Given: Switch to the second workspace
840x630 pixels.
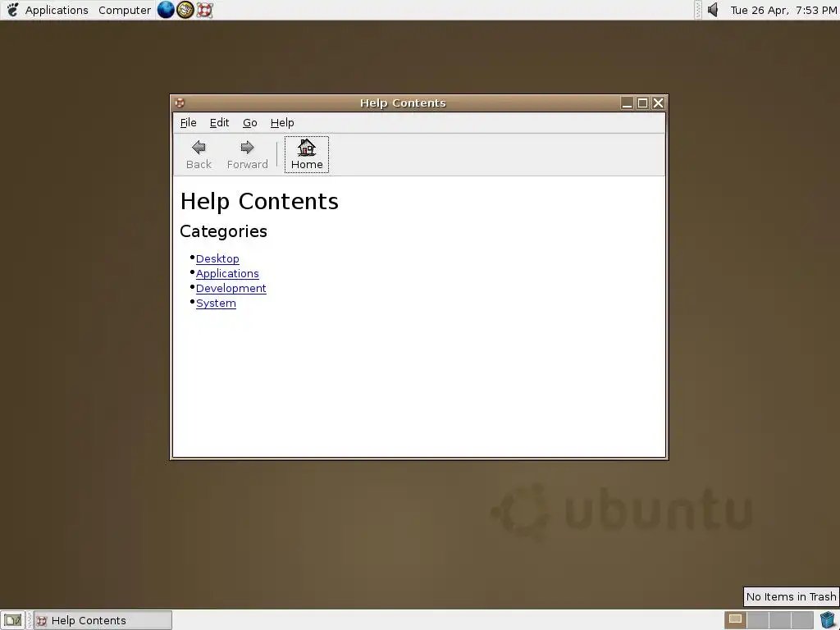Looking at the screenshot, I should coord(757,620).
